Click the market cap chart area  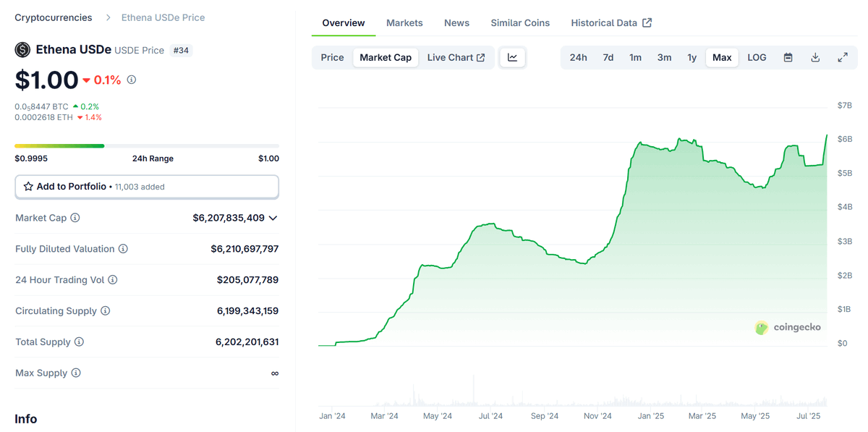point(572,239)
